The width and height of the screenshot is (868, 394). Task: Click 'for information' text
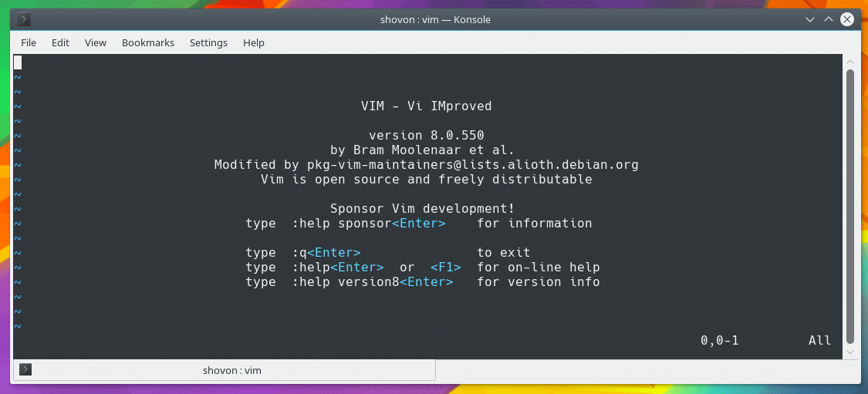coord(534,224)
